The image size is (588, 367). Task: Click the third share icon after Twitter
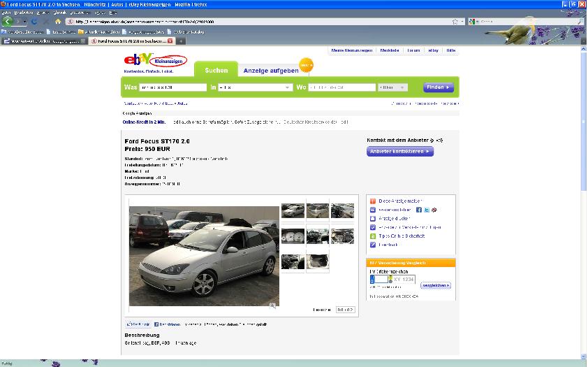[x=434, y=210]
